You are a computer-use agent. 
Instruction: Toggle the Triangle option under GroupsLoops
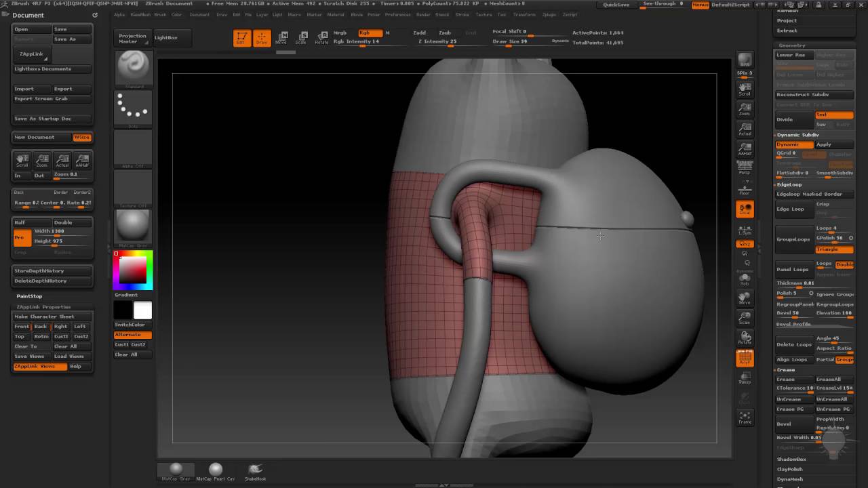(x=833, y=249)
